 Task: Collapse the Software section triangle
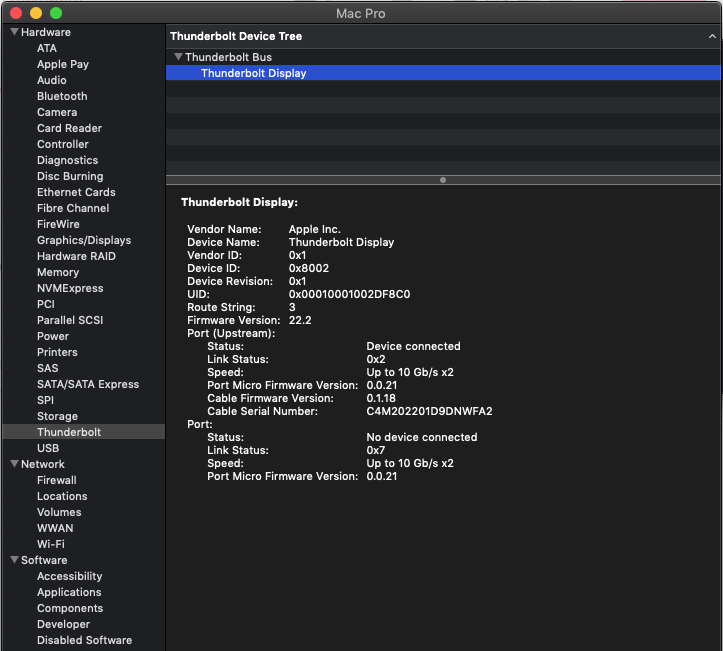[14, 560]
